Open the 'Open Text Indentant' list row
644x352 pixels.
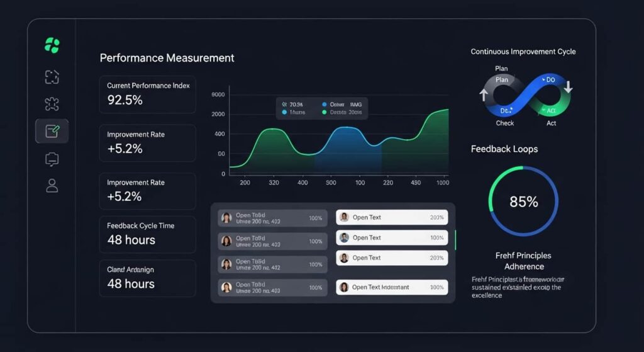click(392, 287)
